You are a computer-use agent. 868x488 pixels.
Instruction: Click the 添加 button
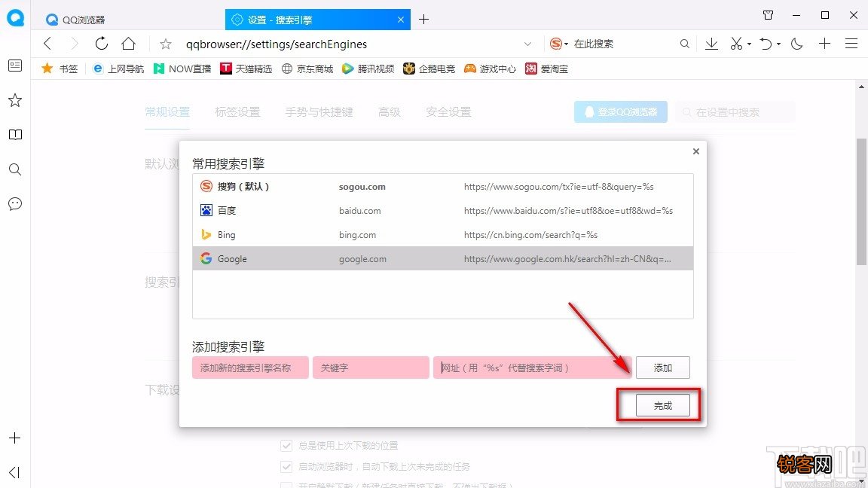662,368
